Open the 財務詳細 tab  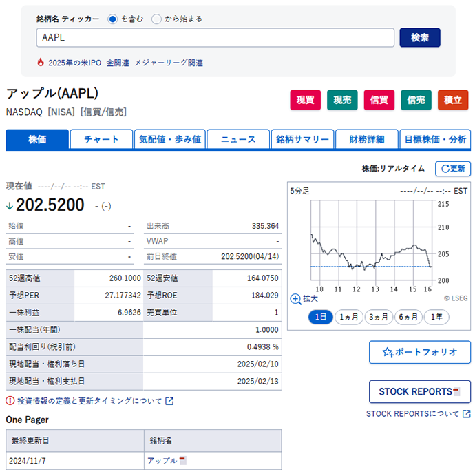pyautogui.click(x=367, y=139)
